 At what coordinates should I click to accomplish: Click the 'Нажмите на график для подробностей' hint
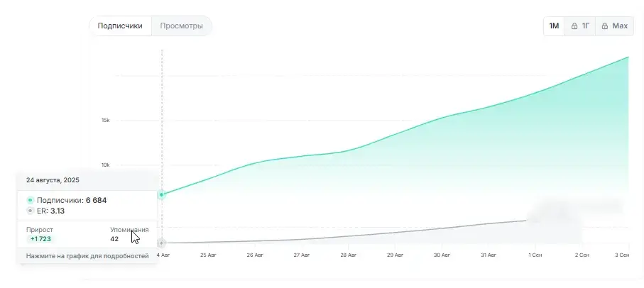point(87,256)
